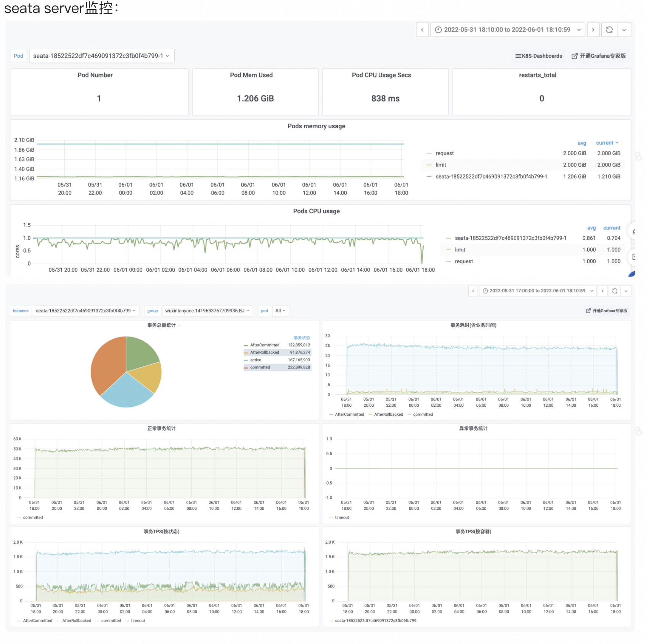The width and height of the screenshot is (646, 644).
Task: Expand the group dropdown showing wuxinbinyace
Action: (x=207, y=311)
